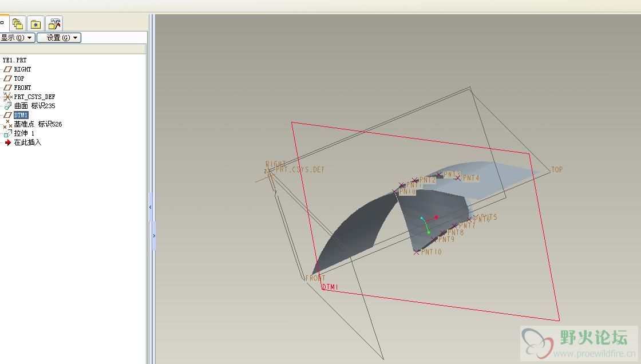This screenshot has height=364, width=641.
Task: Click the RIGHT datum plane icon in tree
Action: pos(7,69)
